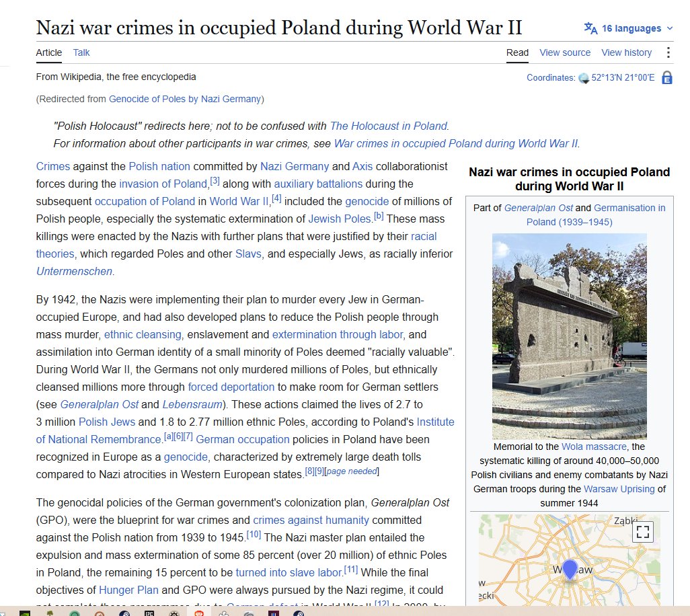Open the 'occupation of Poland' link
The image size is (690, 616).
point(145,202)
